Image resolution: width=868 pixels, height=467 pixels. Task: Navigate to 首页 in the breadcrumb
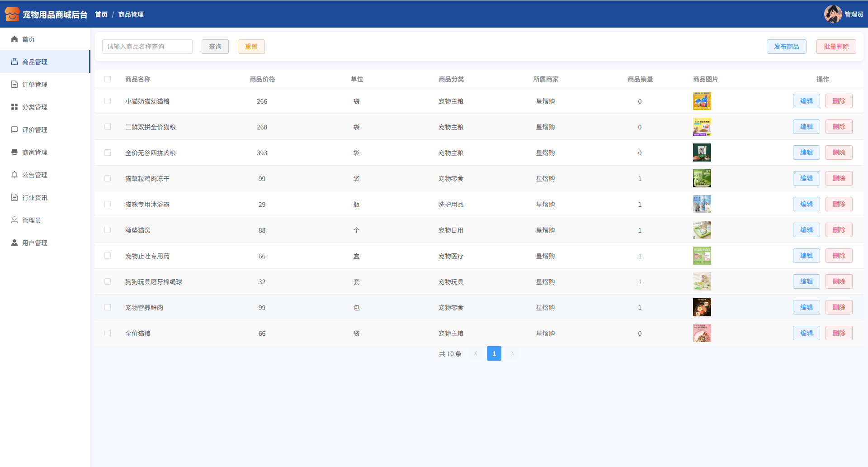[101, 14]
